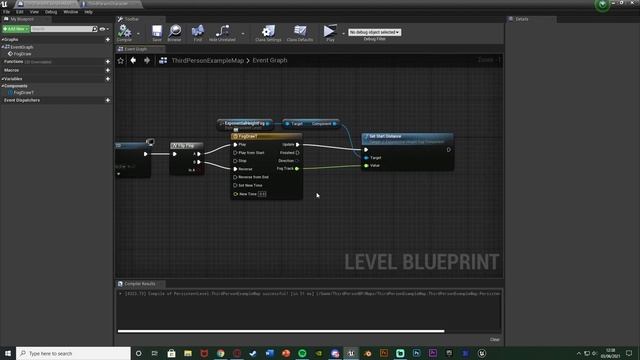Open the notification center icon
Image resolution: width=640 pixels, height=360 pixels.
[x=629, y=353]
